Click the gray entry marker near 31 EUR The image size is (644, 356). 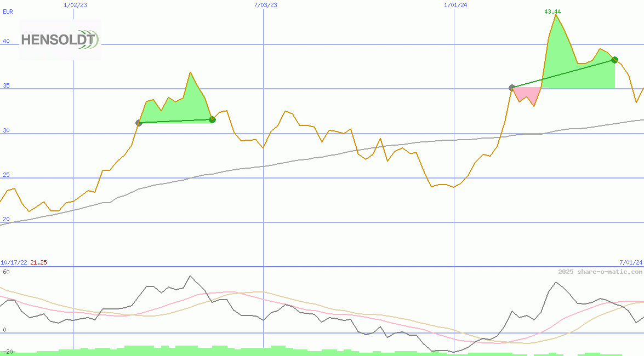click(139, 123)
